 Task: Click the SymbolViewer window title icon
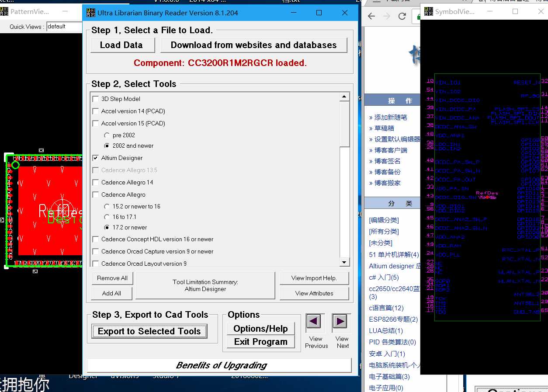(428, 12)
